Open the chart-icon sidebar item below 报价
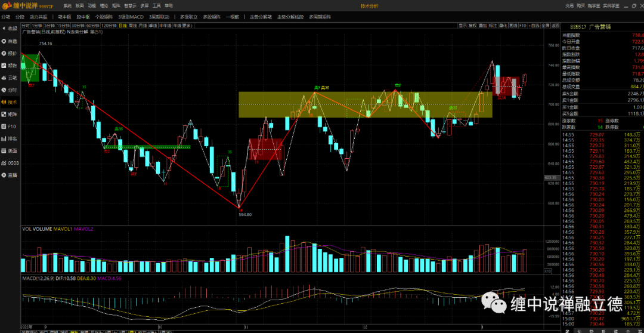The width and height of the screenshot is (644, 333). tap(10, 66)
